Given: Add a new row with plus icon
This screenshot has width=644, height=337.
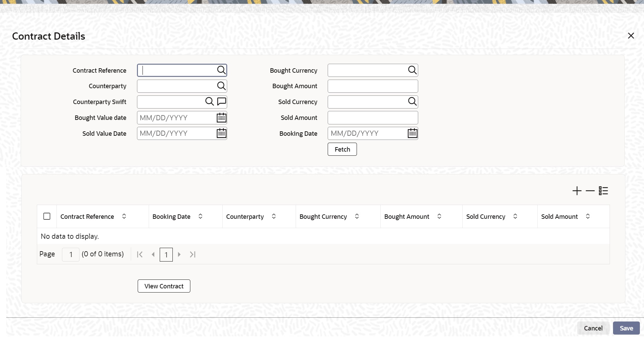Looking at the screenshot, I should (x=577, y=191).
